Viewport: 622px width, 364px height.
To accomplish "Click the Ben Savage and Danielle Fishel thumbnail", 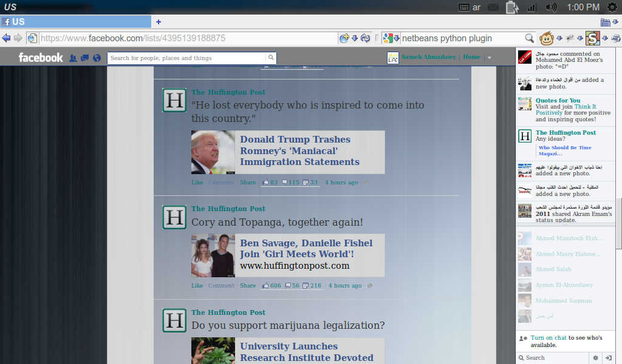I will click(x=213, y=255).
